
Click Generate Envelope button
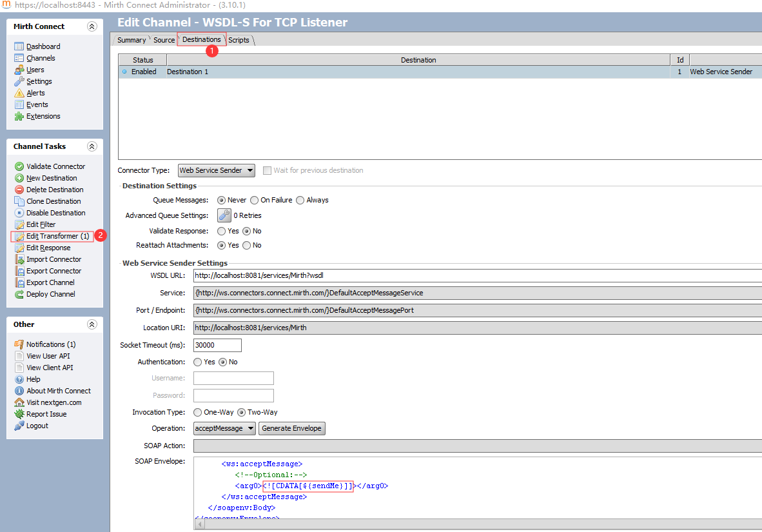click(291, 428)
